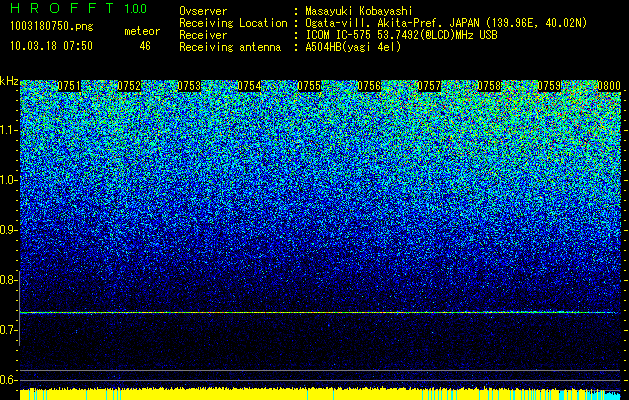Click the "meteor" label

click(x=142, y=31)
